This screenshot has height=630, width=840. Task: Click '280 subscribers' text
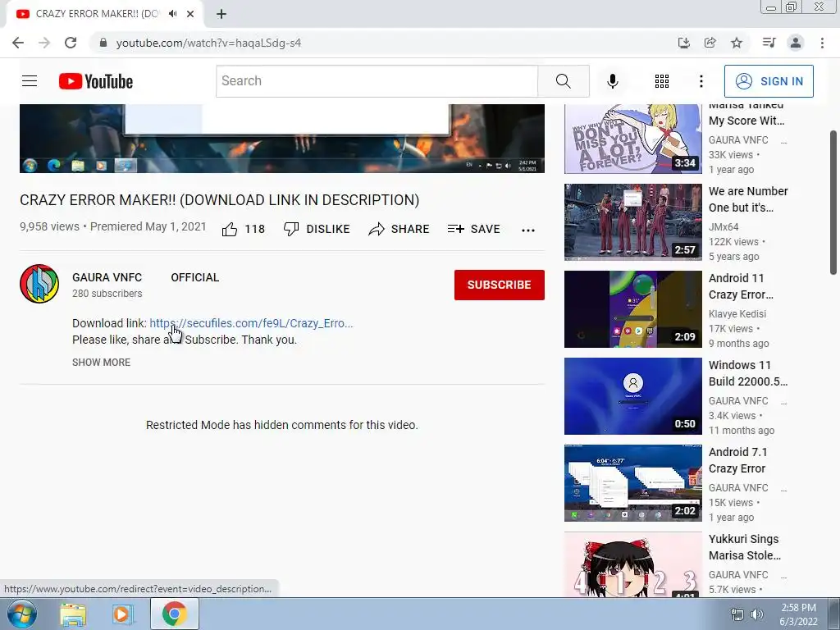[107, 294]
